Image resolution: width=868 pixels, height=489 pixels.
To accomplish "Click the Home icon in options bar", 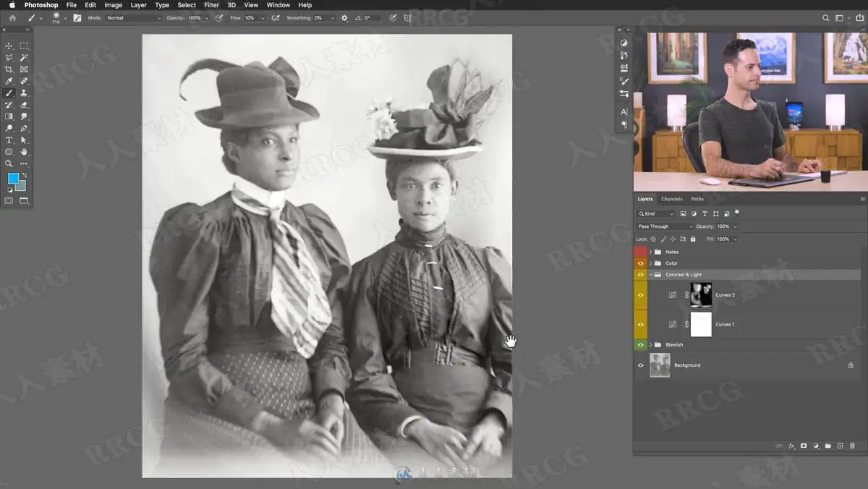I will (x=12, y=17).
